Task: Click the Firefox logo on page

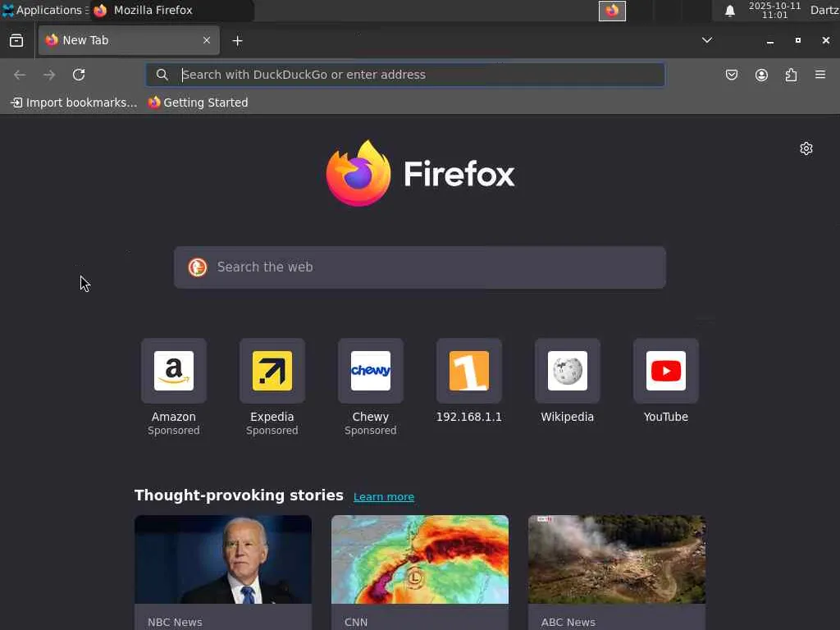Action: tap(421, 174)
